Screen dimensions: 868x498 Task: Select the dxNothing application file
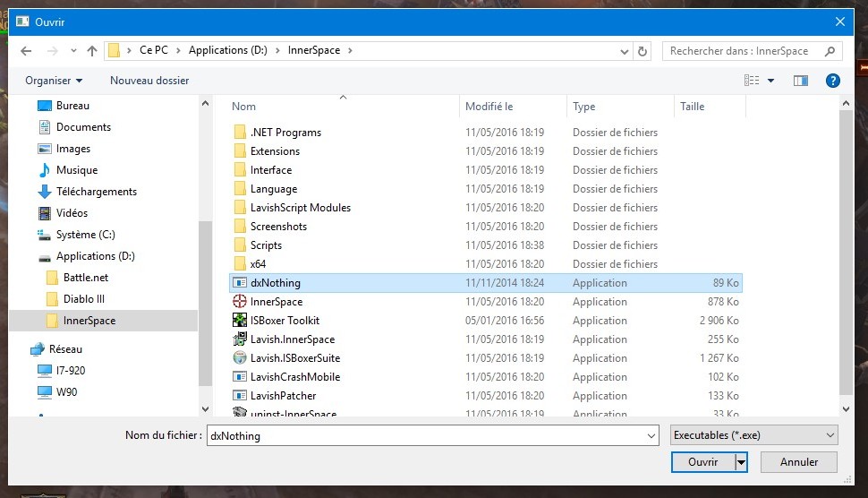pos(486,282)
